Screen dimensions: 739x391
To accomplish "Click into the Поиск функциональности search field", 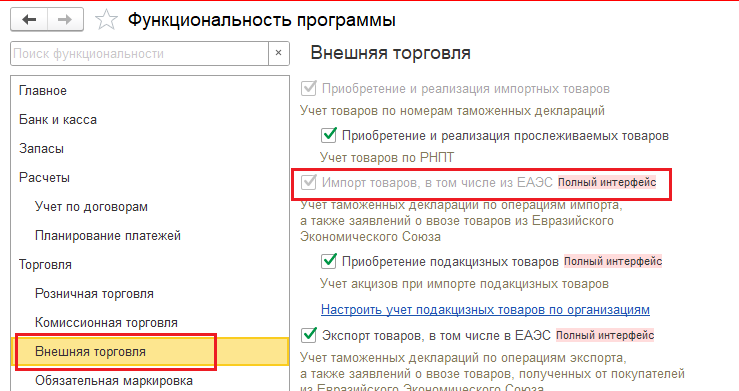I will [x=140, y=53].
